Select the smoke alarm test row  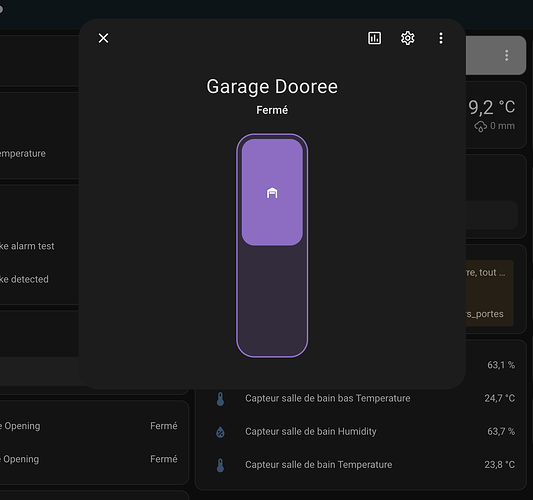click(27, 246)
